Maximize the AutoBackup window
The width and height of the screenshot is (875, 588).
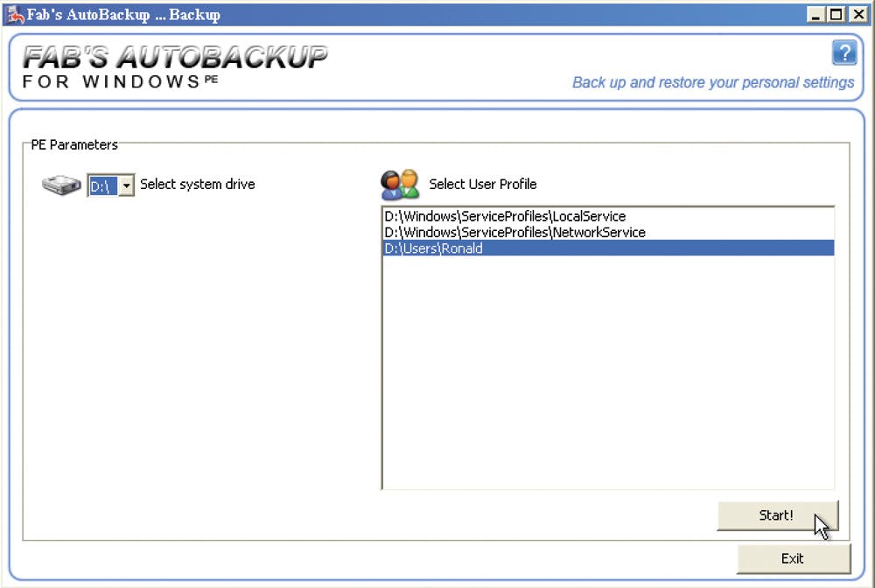pos(836,15)
